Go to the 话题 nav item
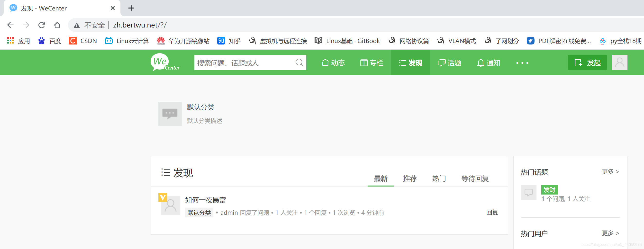The image size is (644, 249). tap(450, 63)
